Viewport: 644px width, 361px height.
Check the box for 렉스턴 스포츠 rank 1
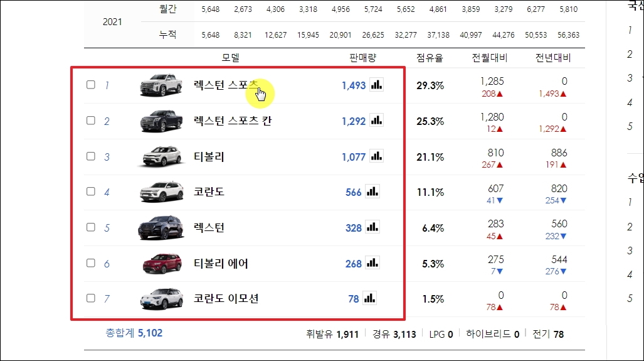pos(91,85)
